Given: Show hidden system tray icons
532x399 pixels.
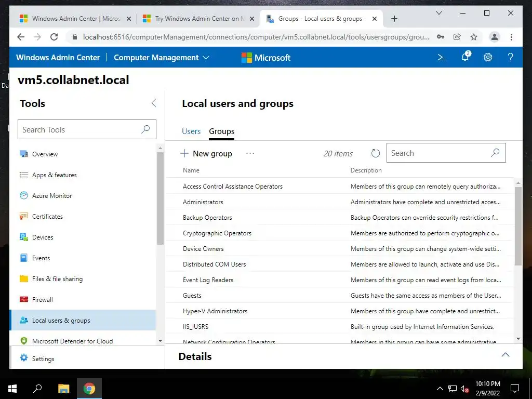Looking at the screenshot, I should (440, 389).
